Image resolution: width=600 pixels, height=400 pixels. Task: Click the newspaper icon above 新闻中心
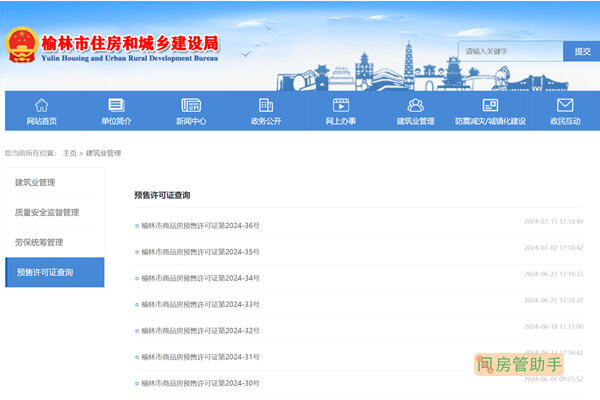(x=191, y=105)
